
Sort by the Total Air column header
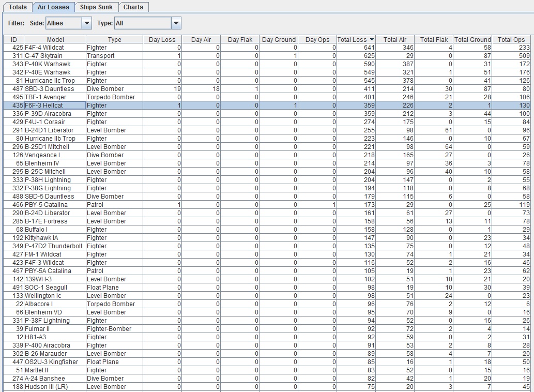[395, 39]
